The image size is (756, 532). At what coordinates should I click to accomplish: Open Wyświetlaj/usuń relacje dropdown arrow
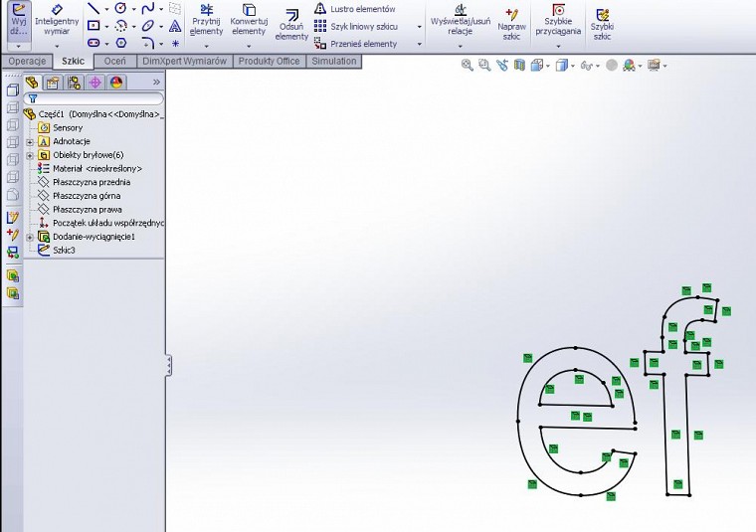click(460, 47)
